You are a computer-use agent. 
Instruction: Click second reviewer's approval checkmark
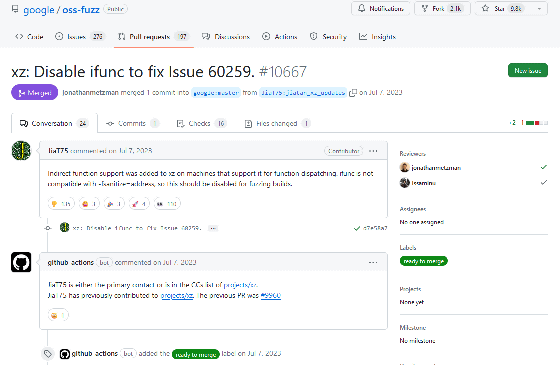pos(544,182)
